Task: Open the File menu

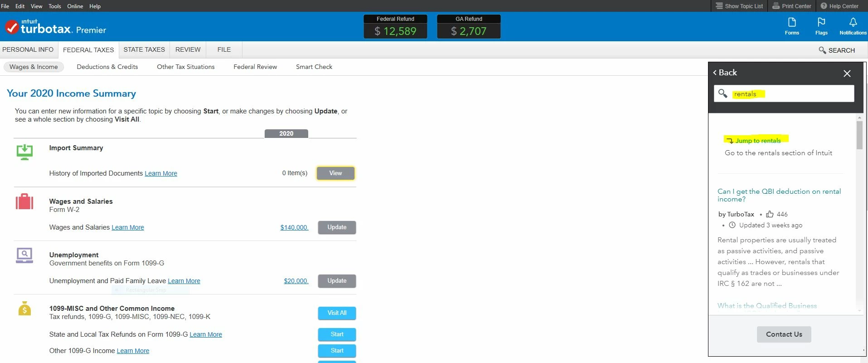Action: tap(5, 6)
